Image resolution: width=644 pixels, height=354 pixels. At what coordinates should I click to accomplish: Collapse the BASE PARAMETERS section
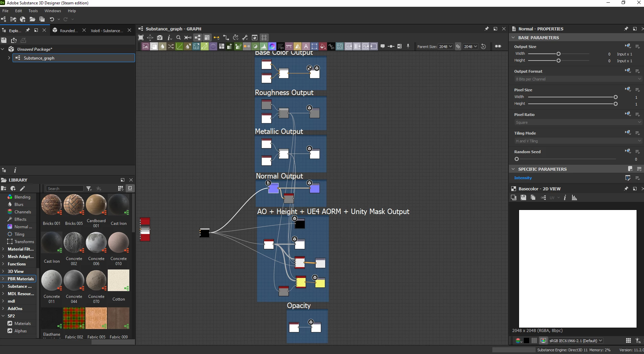[x=513, y=38]
